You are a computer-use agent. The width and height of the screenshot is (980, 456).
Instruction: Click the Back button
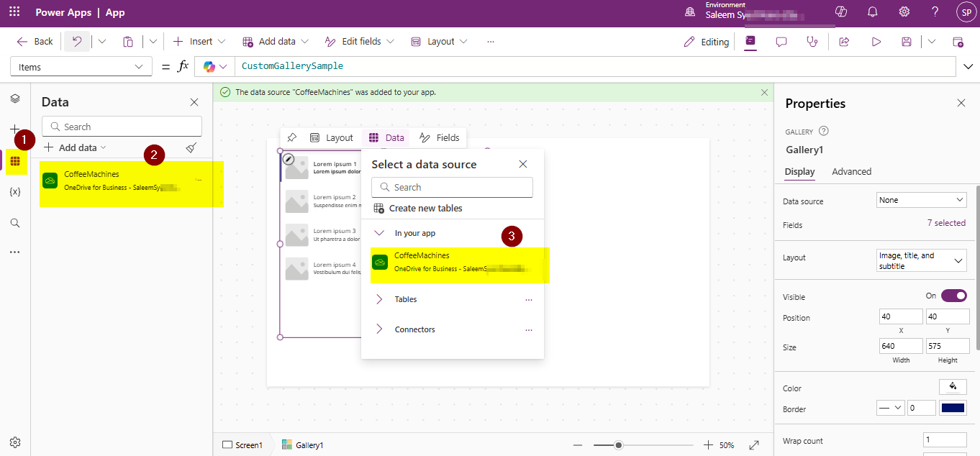pos(35,42)
